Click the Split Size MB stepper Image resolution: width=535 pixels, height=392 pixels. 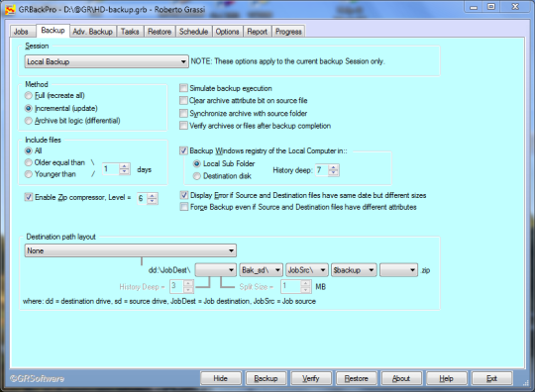pos(306,287)
